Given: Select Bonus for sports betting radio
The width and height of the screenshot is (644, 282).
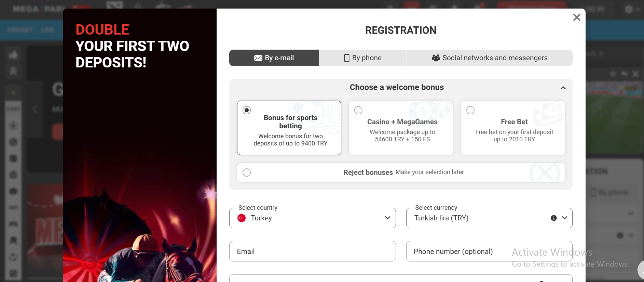Looking at the screenshot, I should (247, 110).
